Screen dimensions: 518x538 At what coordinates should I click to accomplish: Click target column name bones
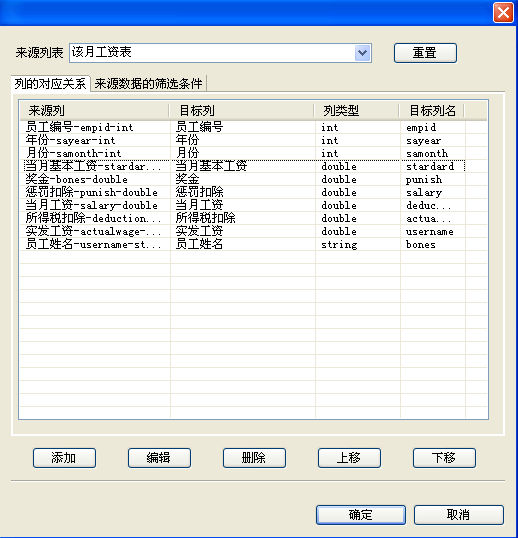pos(421,245)
